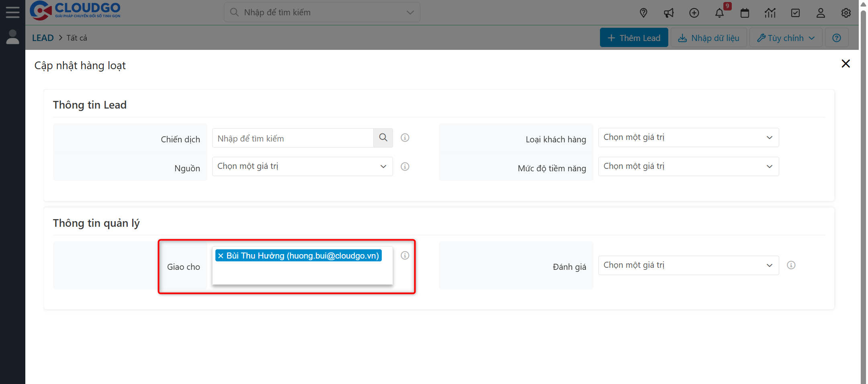Open the tasks checkbox icon

(795, 13)
